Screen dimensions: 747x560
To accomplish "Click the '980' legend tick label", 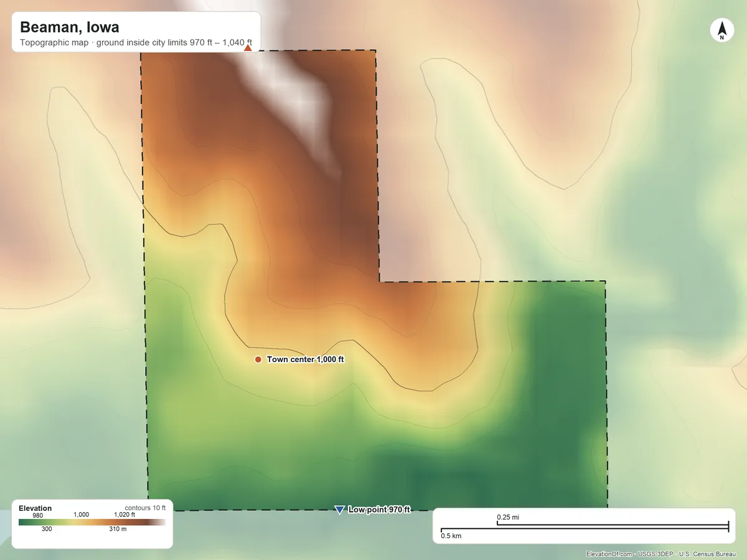I will click(38, 515).
